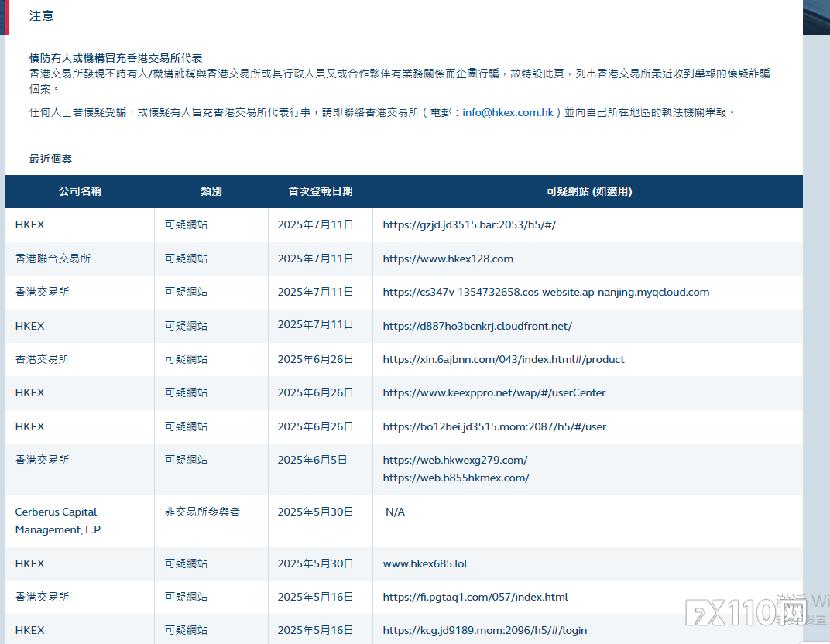Click 2025年6月26日 date in keexppro row
The height and width of the screenshot is (644, 830).
315,392
